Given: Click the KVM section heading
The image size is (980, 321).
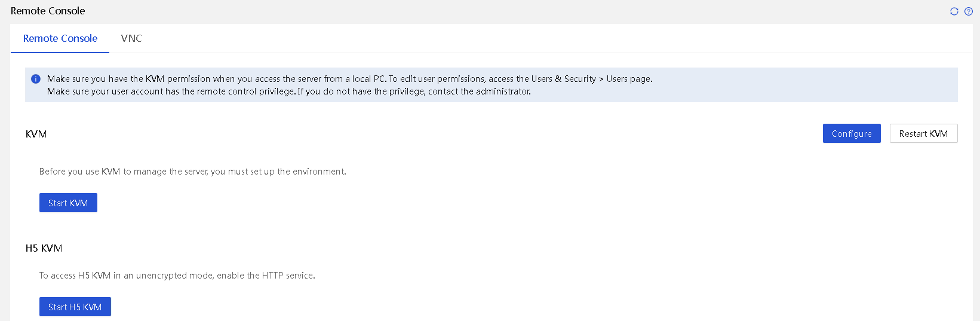Looking at the screenshot, I should (36, 134).
